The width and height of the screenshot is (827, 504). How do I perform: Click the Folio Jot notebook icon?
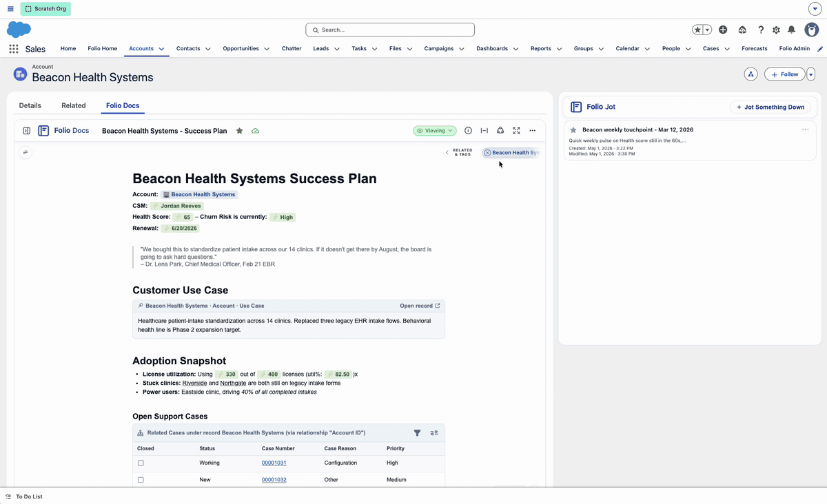click(x=576, y=107)
